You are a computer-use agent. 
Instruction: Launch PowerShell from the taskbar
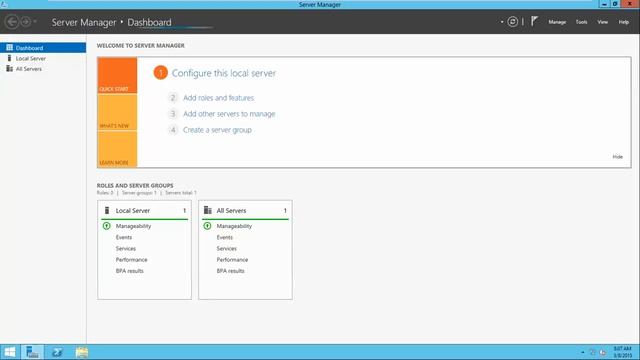click(x=57, y=352)
